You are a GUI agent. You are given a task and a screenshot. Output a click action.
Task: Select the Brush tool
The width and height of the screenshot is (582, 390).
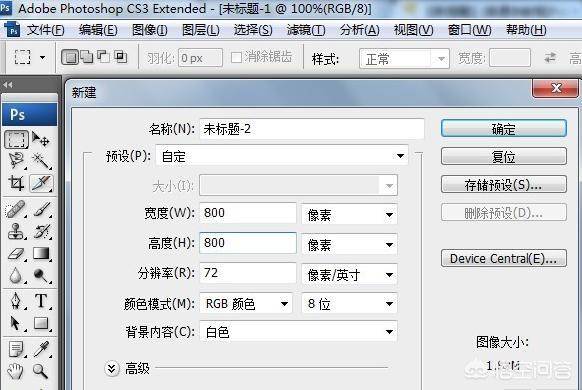click(42, 209)
